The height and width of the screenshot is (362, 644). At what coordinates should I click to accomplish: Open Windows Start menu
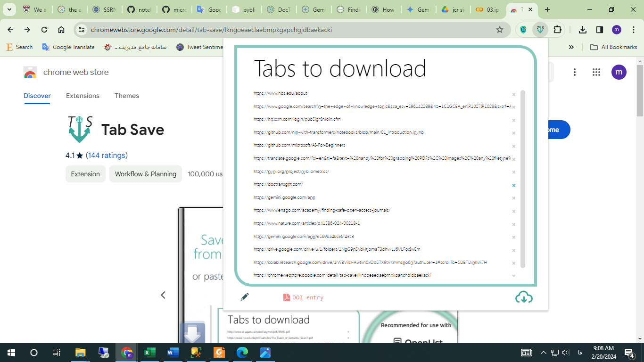click(11, 353)
